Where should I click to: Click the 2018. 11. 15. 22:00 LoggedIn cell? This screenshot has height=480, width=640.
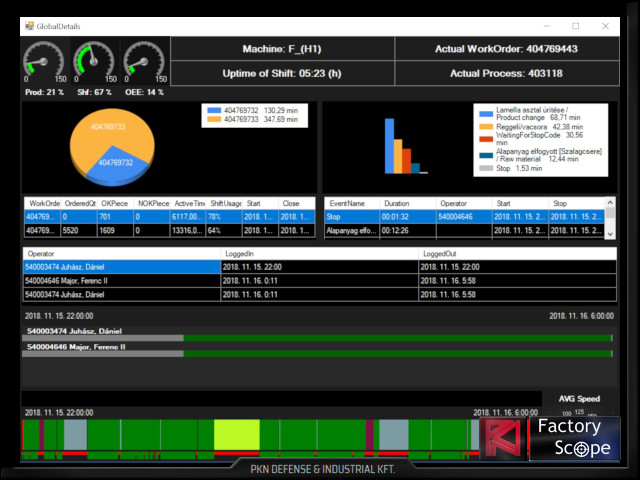click(320, 267)
